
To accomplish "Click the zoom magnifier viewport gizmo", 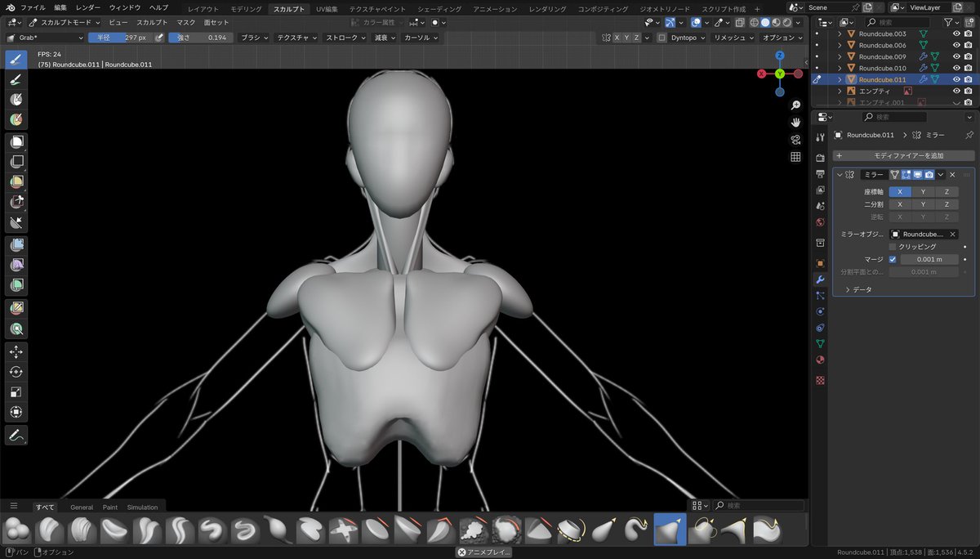I will point(795,105).
